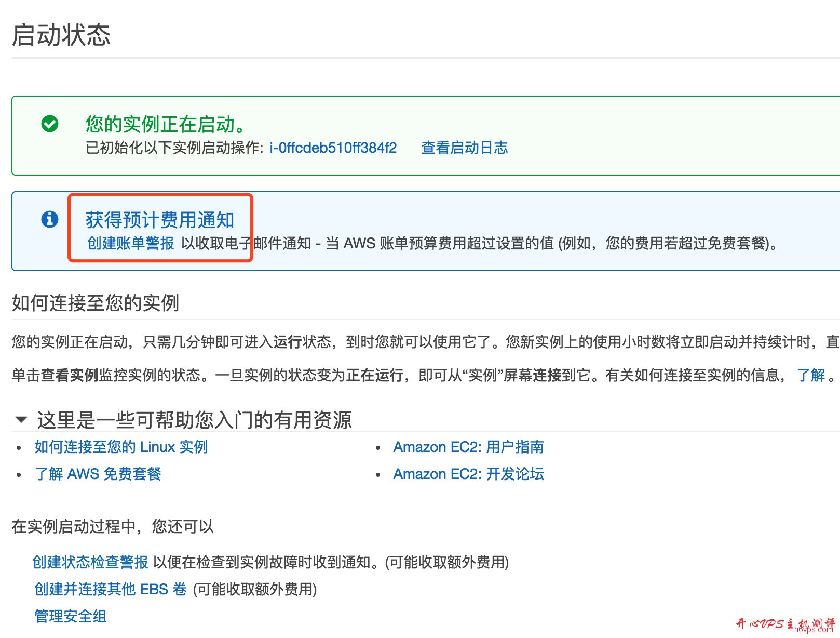Open 了解 AWS 免费套餐 link
This screenshot has height=638, width=840.
tap(98, 474)
